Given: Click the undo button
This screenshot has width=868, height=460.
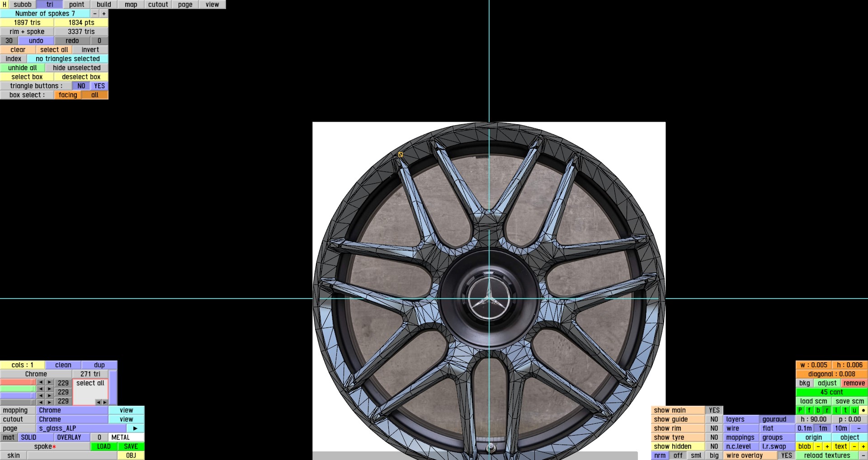Looking at the screenshot, I should (36, 41).
